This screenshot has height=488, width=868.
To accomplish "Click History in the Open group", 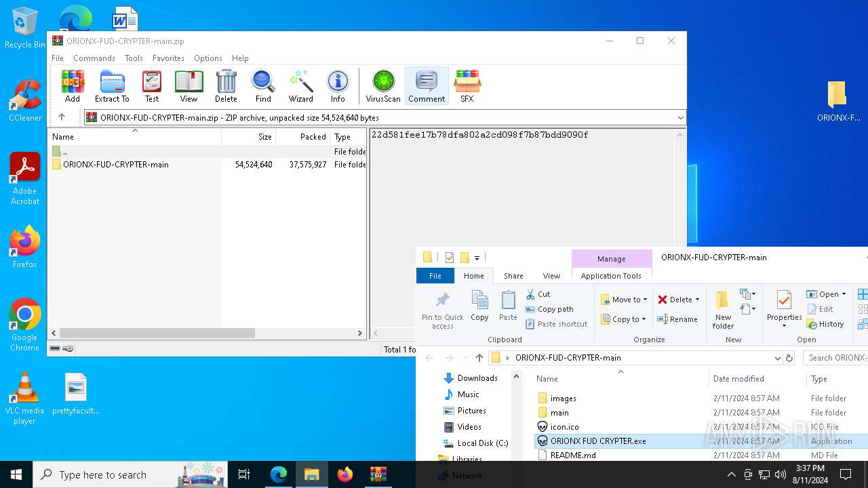I will pos(825,324).
